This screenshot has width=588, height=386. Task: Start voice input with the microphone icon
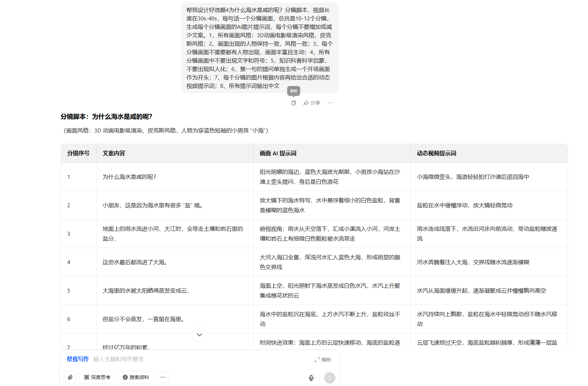[311, 378]
